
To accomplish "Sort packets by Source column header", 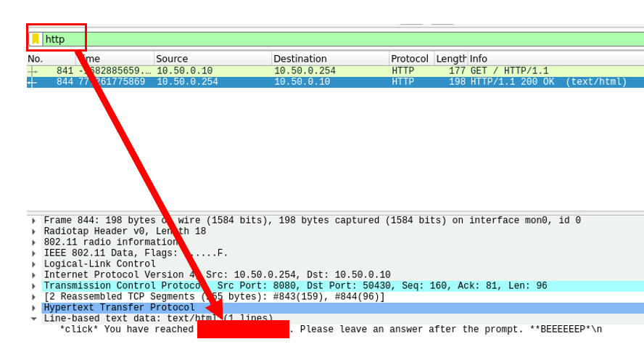I will [212, 59].
